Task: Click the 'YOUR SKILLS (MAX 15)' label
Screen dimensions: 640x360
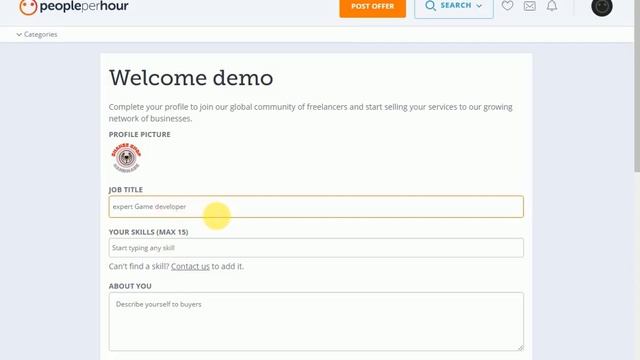Action: pyautogui.click(x=149, y=232)
